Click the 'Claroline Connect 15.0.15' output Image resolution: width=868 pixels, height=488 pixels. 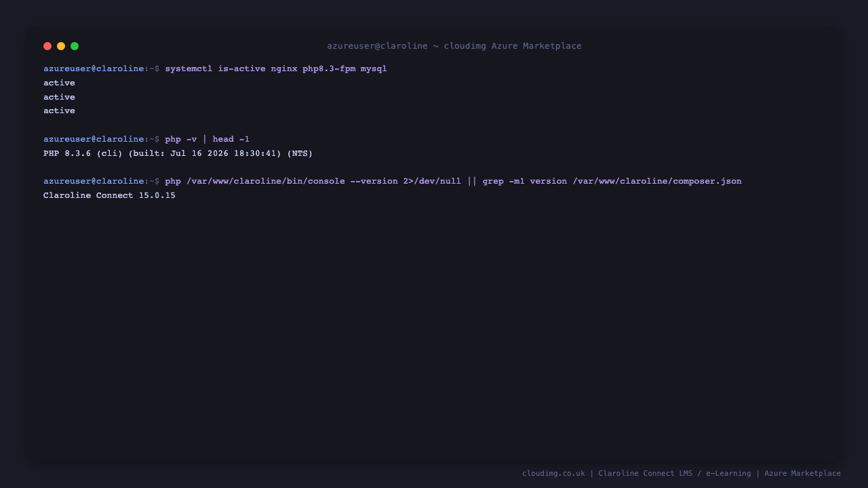tap(109, 196)
